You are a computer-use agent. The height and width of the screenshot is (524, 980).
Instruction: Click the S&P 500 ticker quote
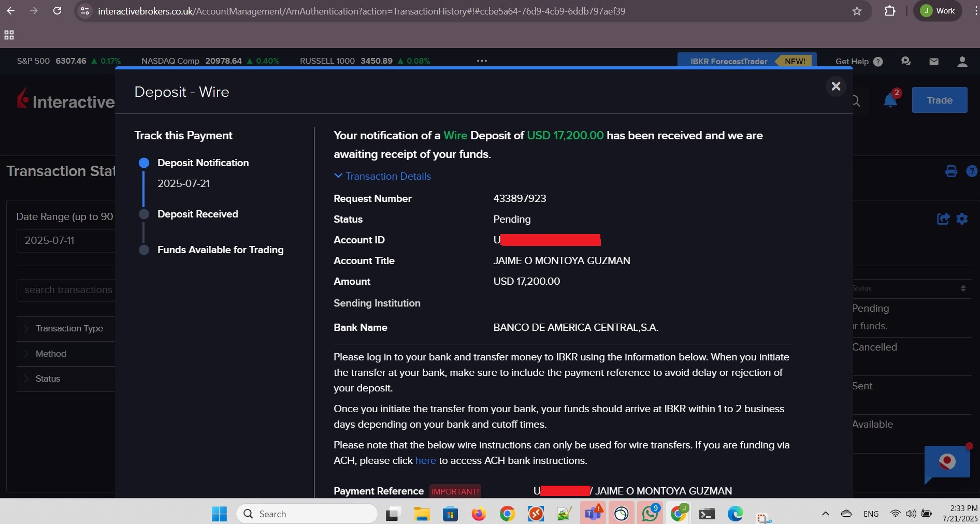(x=68, y=61)
